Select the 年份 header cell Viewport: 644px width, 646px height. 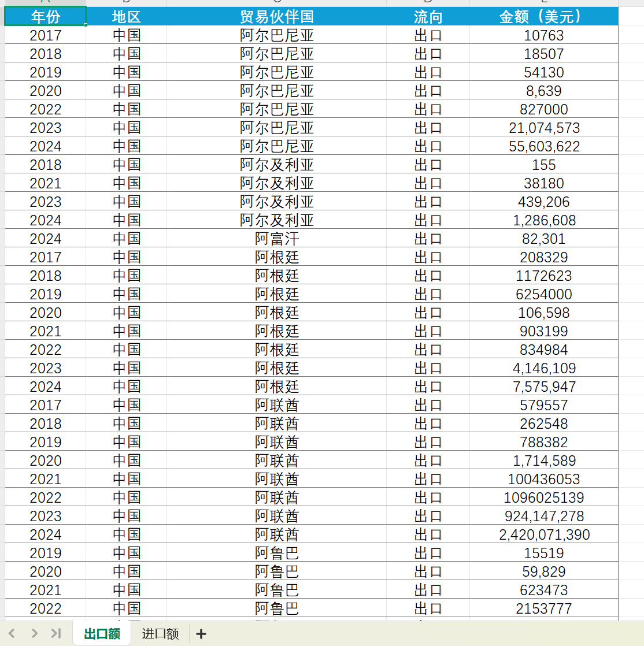(x=45, y=17)
